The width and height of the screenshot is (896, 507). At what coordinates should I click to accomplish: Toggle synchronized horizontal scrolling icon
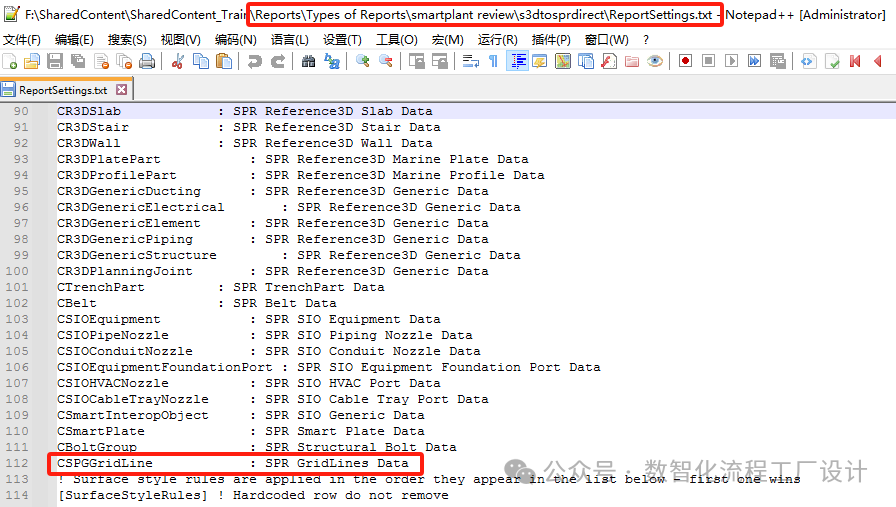[439, 61]
